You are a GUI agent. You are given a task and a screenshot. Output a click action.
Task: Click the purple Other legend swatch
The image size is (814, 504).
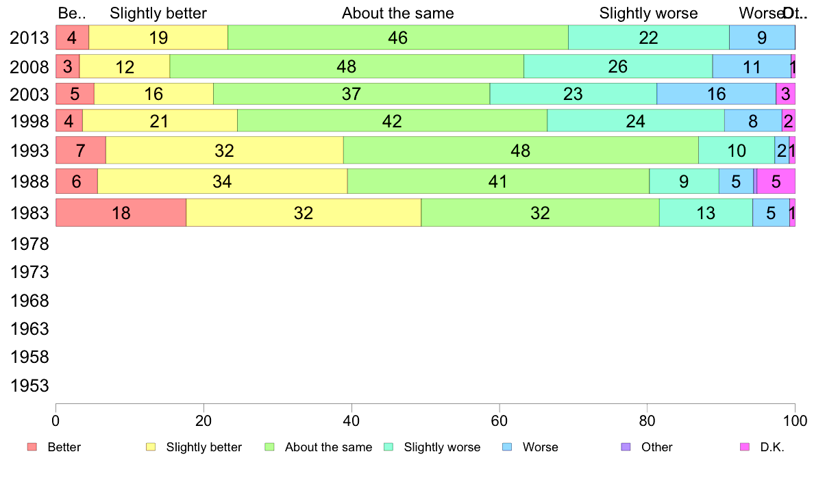pos(626,447)
